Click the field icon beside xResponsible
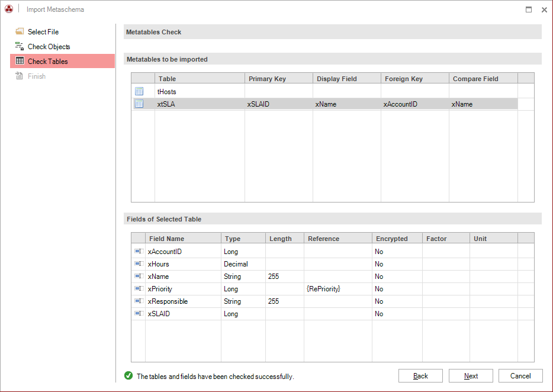Viewport: 553px width, 392px height. [x=139, y=301]
